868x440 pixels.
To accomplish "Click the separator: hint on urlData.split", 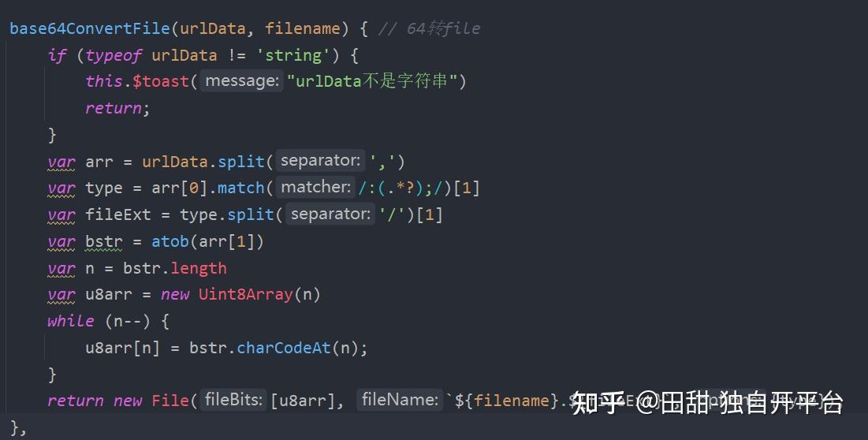I will click(321, 161).
